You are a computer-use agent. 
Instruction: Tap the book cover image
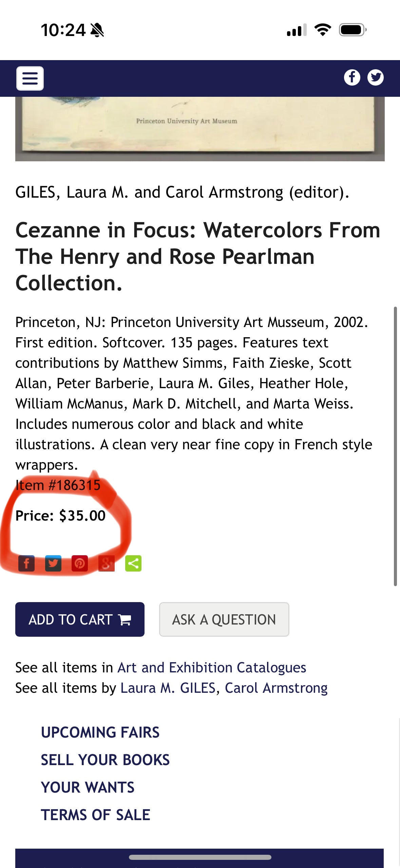point(200,129)
